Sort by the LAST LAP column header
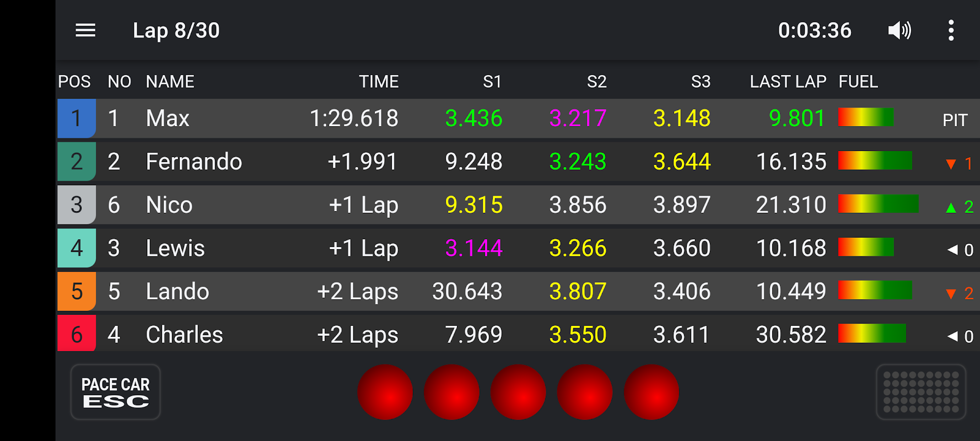 coord(788,82)
